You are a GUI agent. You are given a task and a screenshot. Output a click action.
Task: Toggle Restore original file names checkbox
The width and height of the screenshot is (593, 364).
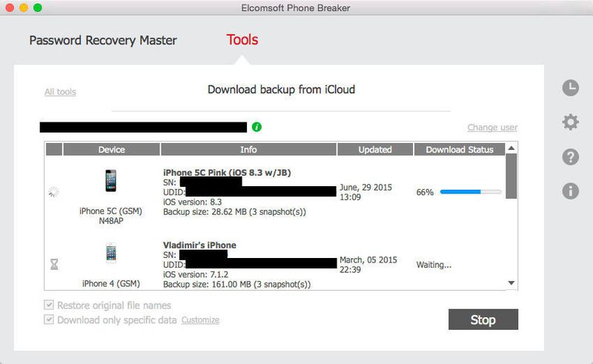tap(49, 305)
